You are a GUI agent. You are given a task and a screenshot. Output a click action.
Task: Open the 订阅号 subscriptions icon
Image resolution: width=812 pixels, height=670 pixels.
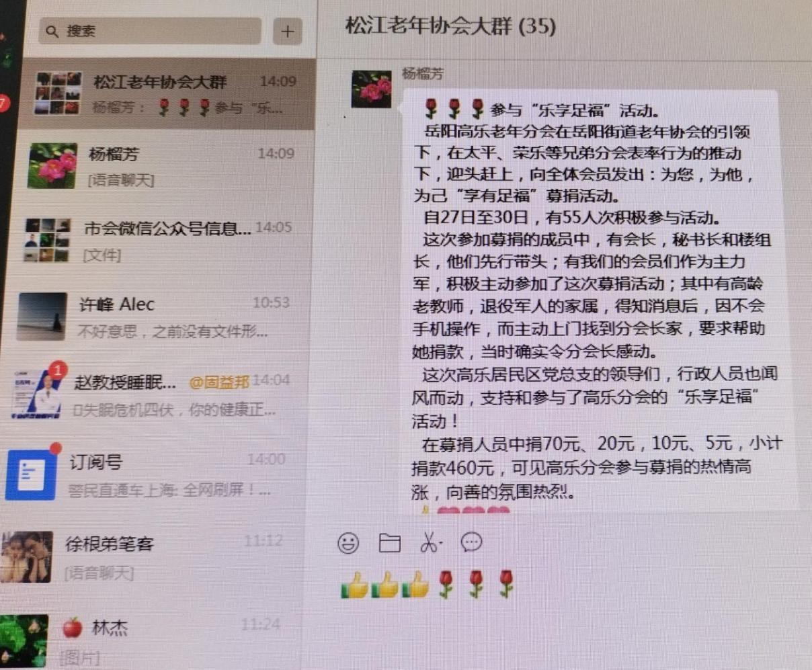pos(27,474)
